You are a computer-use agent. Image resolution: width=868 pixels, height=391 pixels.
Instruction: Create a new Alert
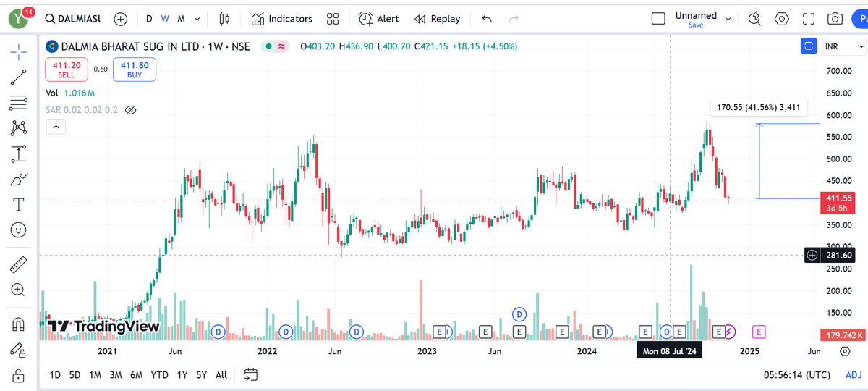coord(379,19)
